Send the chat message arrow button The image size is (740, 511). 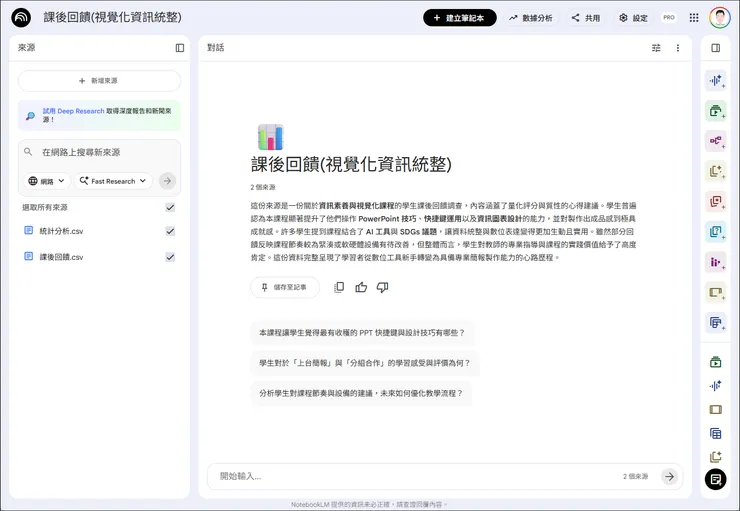click(669, 477)
